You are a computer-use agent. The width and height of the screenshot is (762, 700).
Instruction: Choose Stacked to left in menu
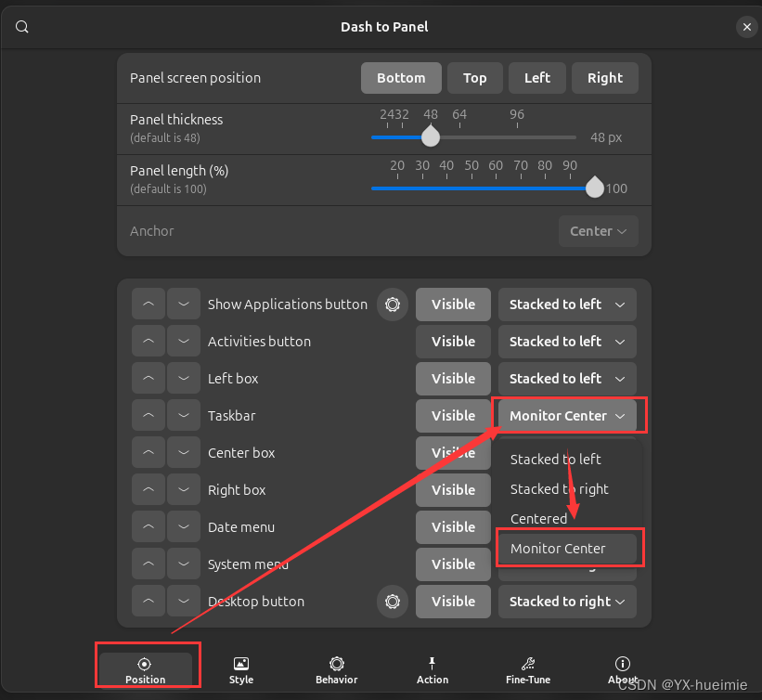coord(567,459)
